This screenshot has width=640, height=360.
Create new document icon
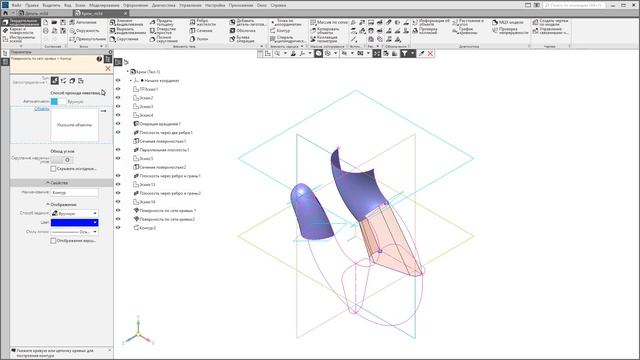(46, 22)
